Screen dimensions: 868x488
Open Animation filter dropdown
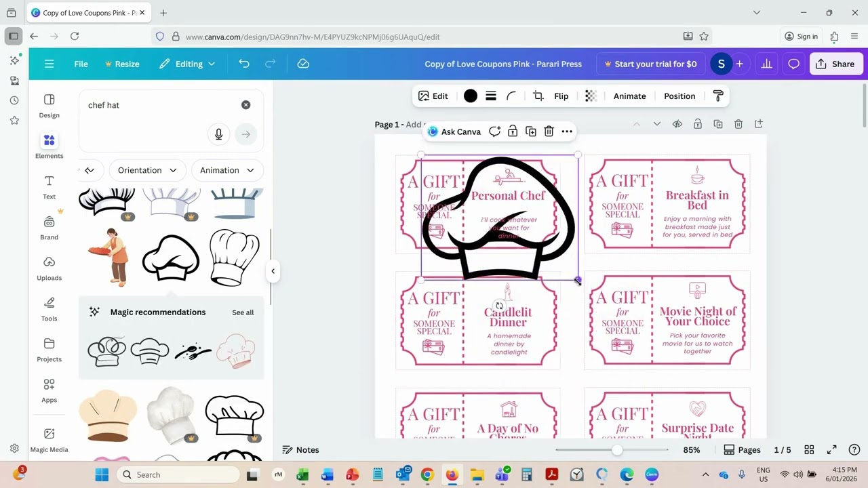click(x=227, y=170)
